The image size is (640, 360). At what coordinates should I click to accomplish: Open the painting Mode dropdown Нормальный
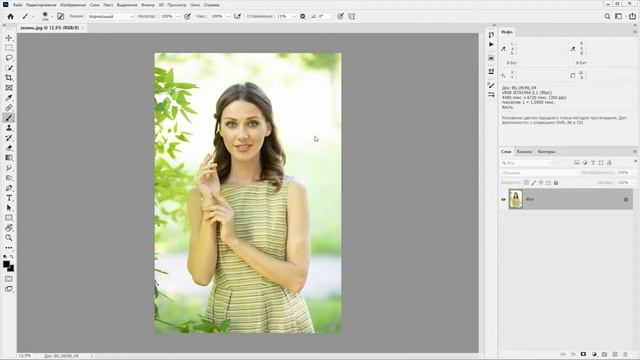[111, 16]
